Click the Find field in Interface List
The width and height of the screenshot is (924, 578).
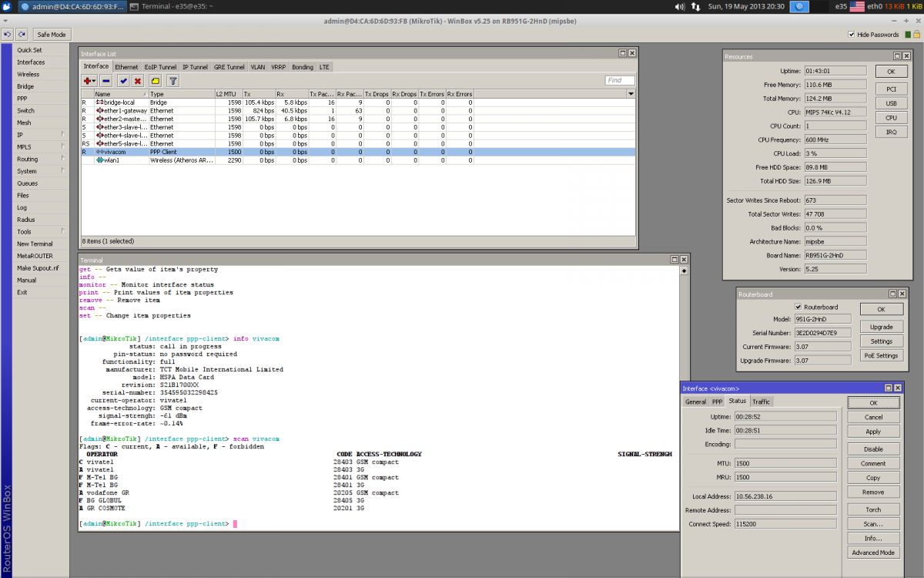[x=620, y=80]
